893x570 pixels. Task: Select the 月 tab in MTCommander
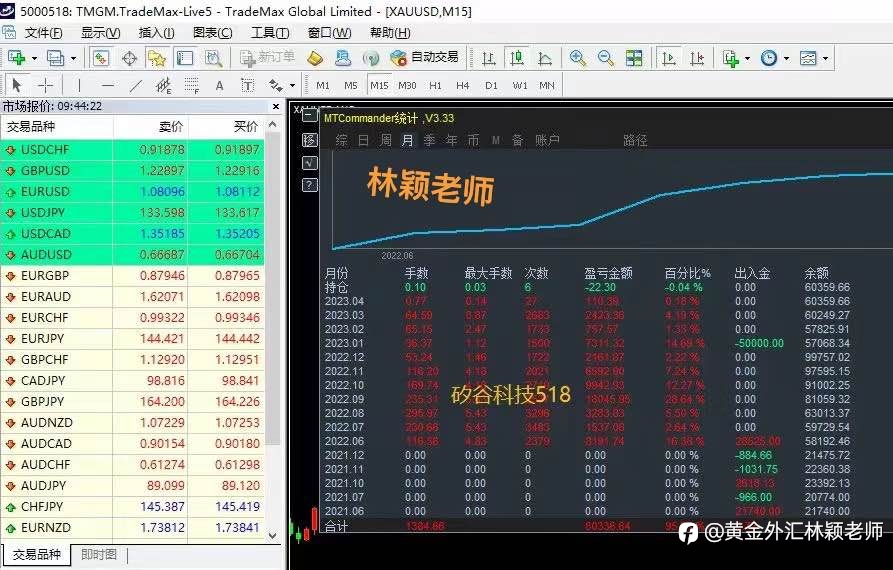[x=407, y=140]
